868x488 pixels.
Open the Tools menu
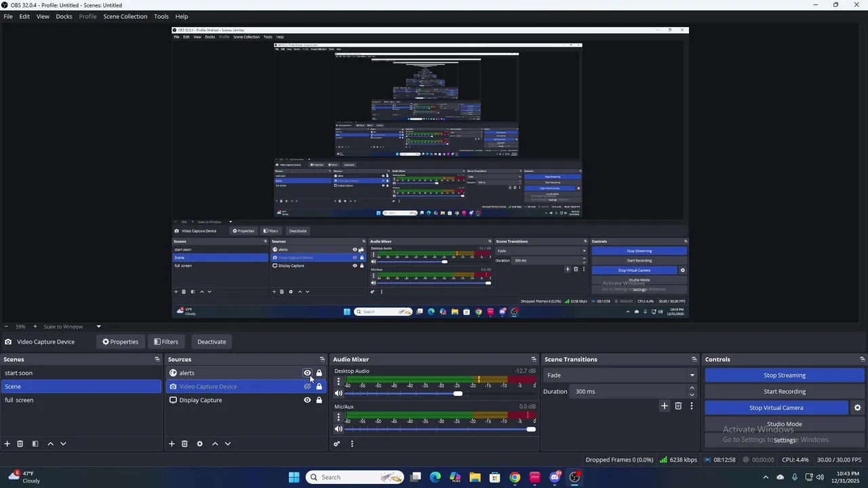(161, 16)
